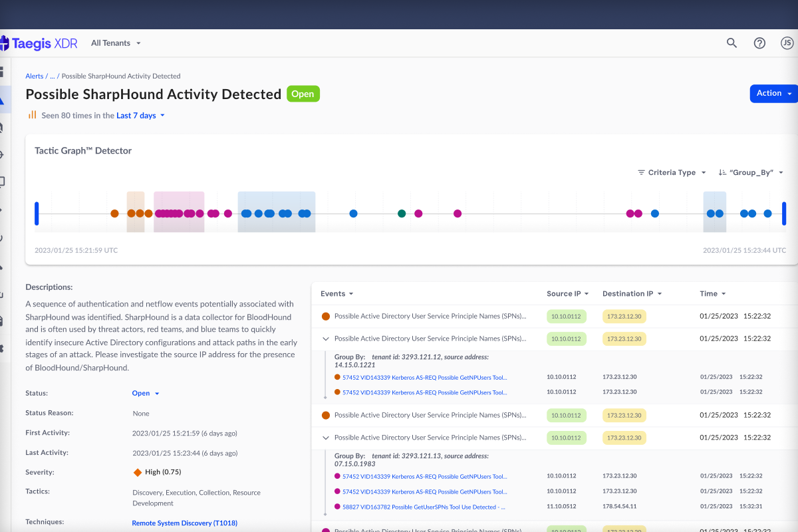
Task: Open the Last 7 days dropdown
Action: click(140, 115)
